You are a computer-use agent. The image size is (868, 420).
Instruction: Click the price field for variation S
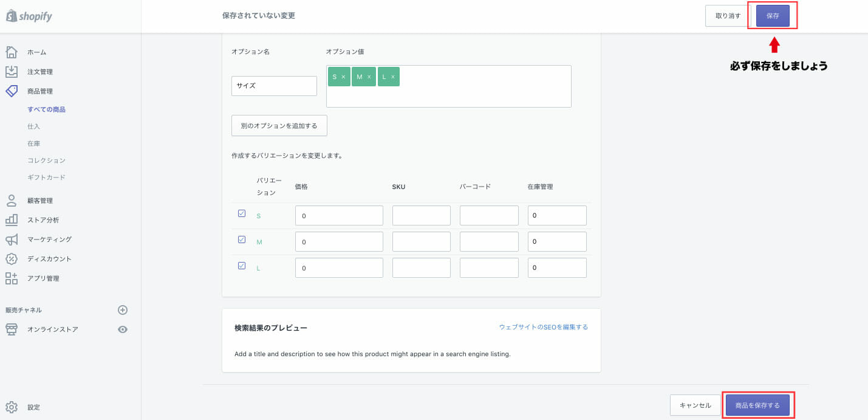point(339,216)
